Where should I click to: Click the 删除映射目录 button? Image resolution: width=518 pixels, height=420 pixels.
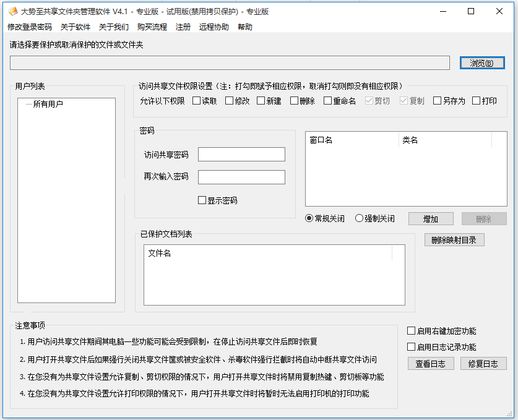[x=454, y=240]
